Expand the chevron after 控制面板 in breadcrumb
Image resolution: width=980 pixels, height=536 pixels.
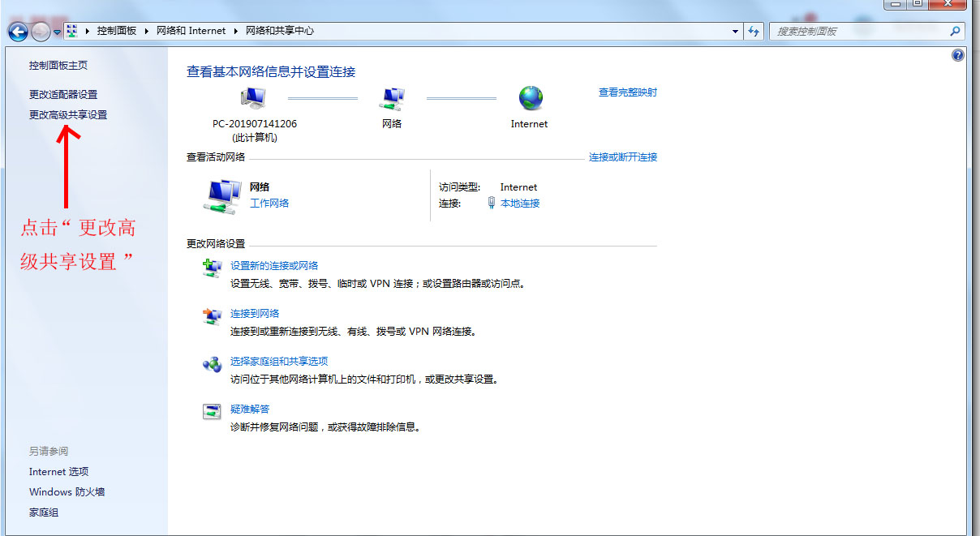(145, 31)
